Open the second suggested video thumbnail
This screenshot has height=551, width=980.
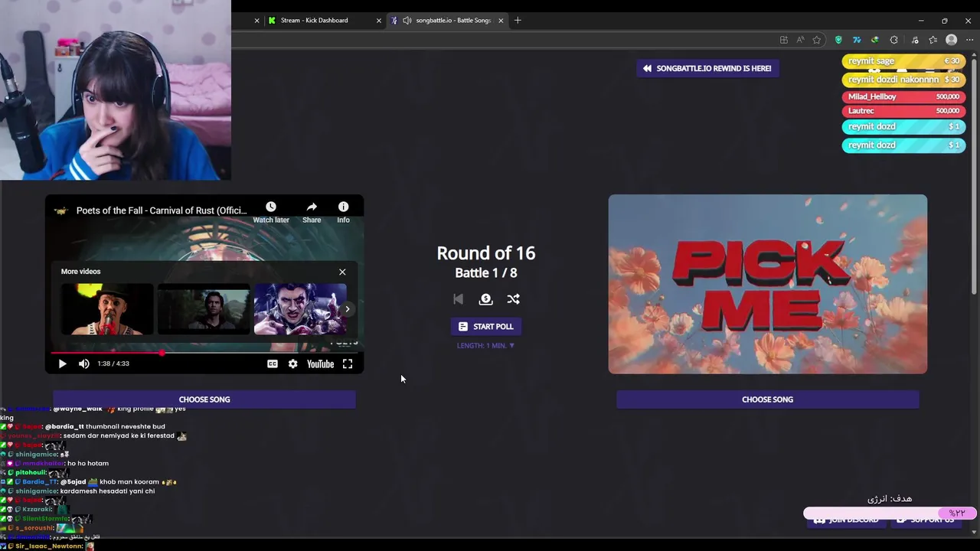coord(204,309)
